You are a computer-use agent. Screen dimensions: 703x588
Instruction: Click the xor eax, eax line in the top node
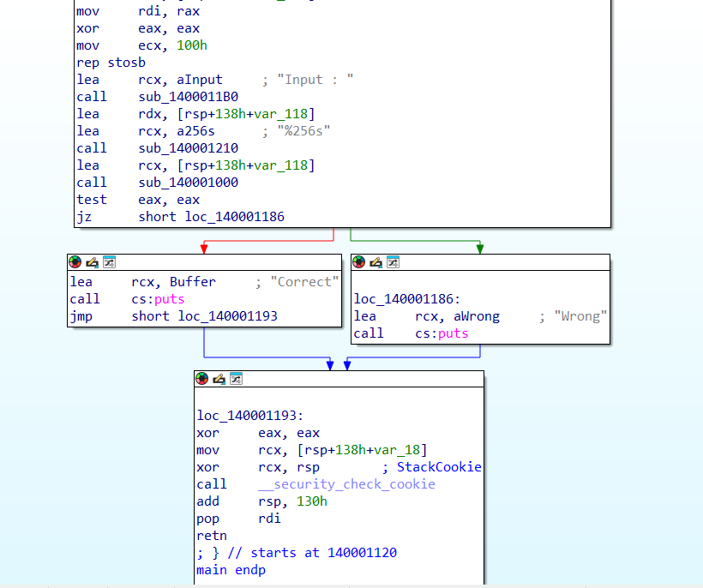(138, 28)
